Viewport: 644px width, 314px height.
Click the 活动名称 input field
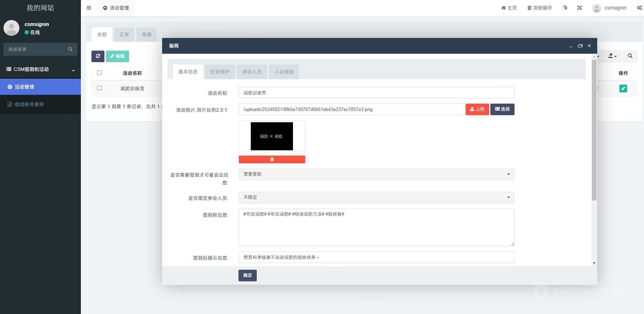point(376,93)
